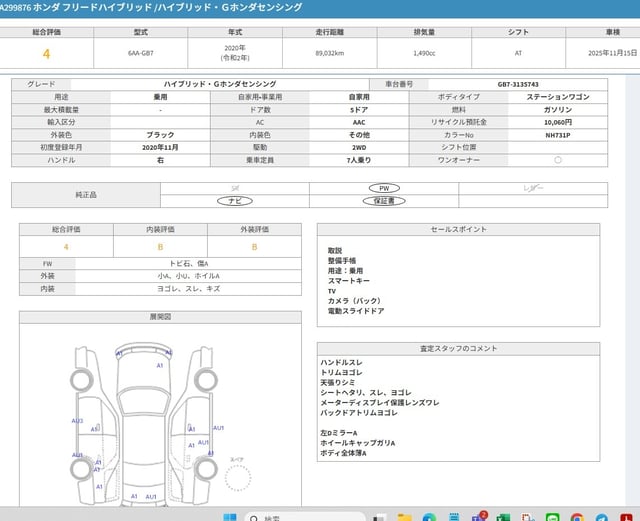Toggle the greyed-out レザー option
The image size is (640, 521).
tap(534, 188)
